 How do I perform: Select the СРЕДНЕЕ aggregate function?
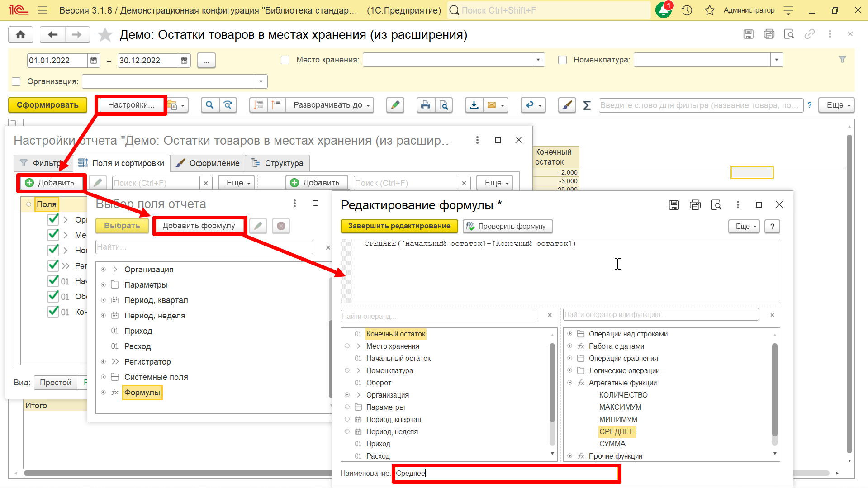pyautogui.click(x=617, y=431)
